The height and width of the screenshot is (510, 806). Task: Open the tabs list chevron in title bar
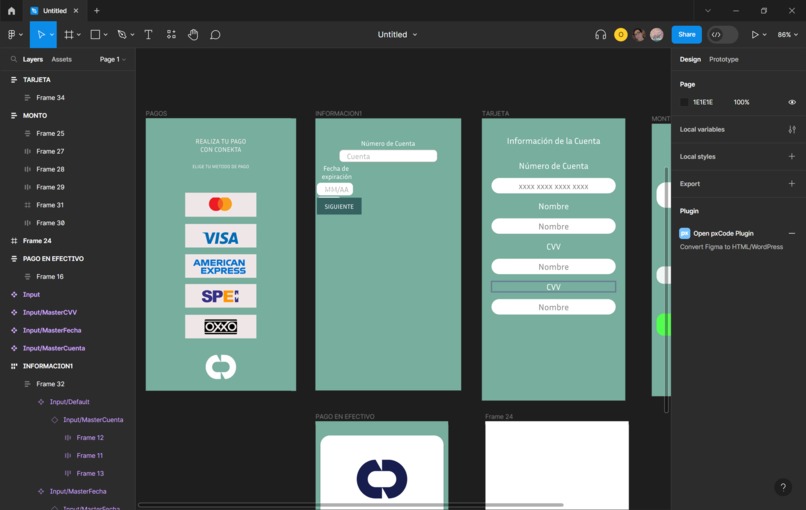[x=708, y=10]
